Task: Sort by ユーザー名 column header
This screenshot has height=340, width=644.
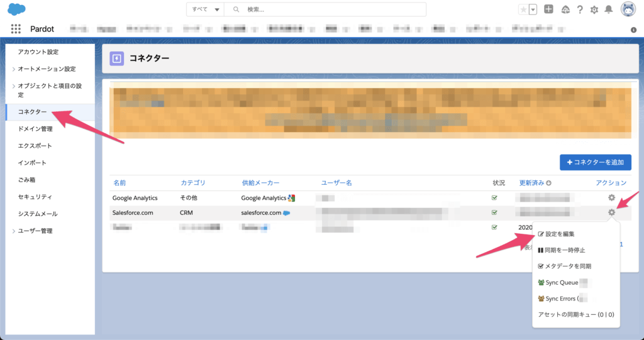Action: [x=336, y=183]
